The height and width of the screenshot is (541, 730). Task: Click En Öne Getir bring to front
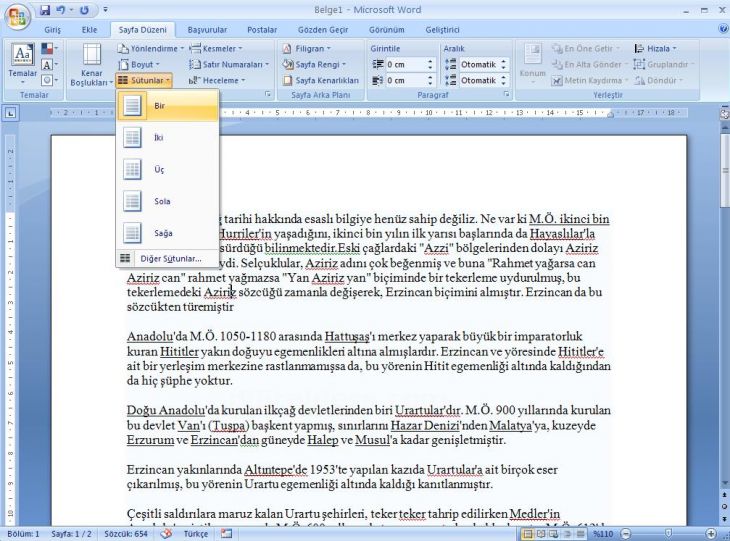tap(587, 48)
